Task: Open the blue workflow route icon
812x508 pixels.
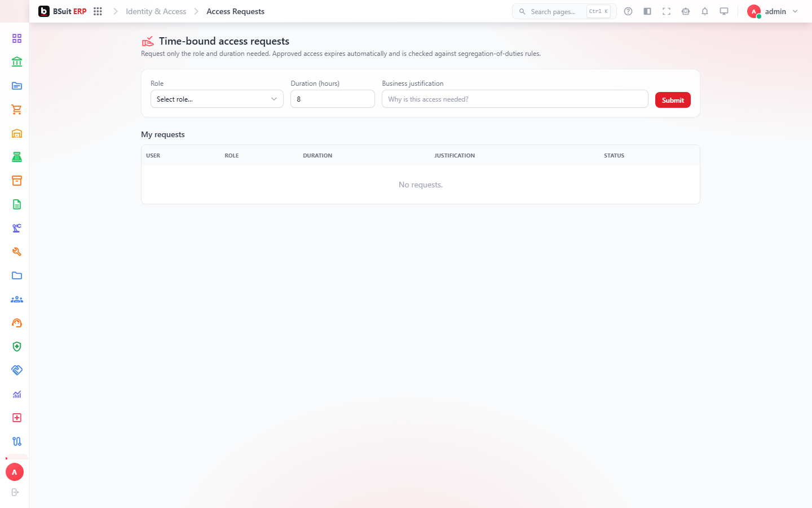Action: coord(17,441)
